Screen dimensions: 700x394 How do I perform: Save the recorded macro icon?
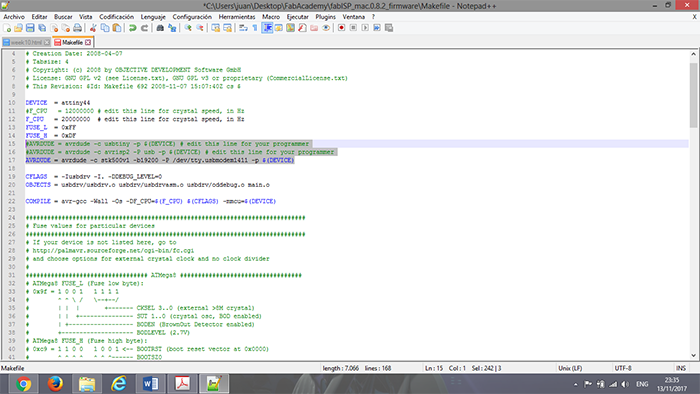389,28
